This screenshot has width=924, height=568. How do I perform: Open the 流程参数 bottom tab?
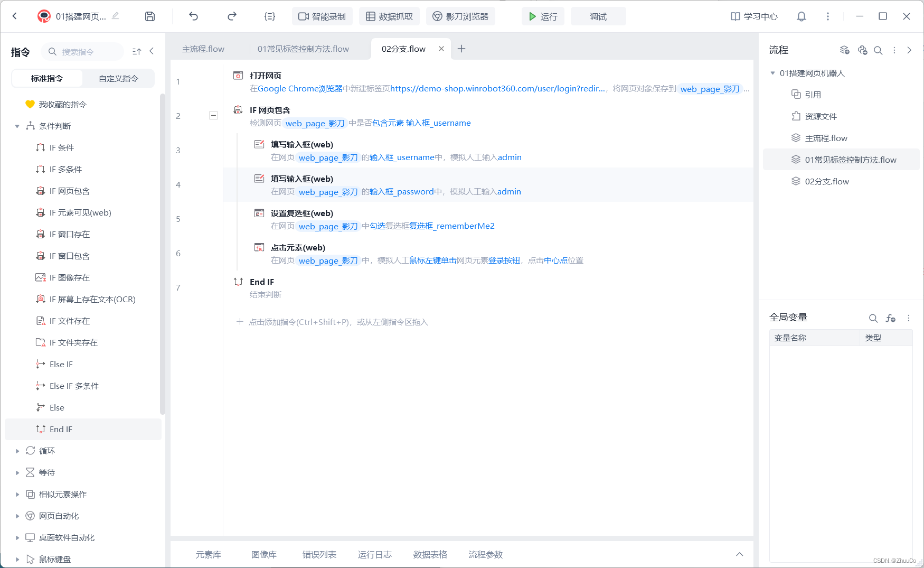[x=486, y=554]
